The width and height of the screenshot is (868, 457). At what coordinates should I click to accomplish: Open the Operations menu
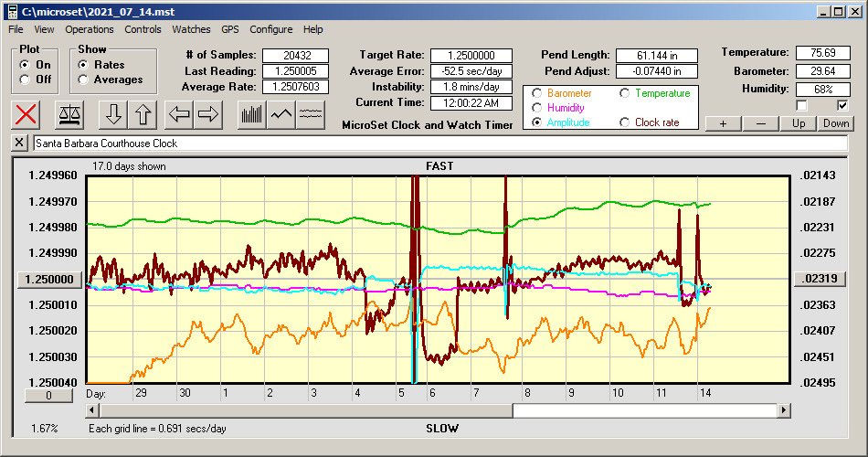(90, 29)
